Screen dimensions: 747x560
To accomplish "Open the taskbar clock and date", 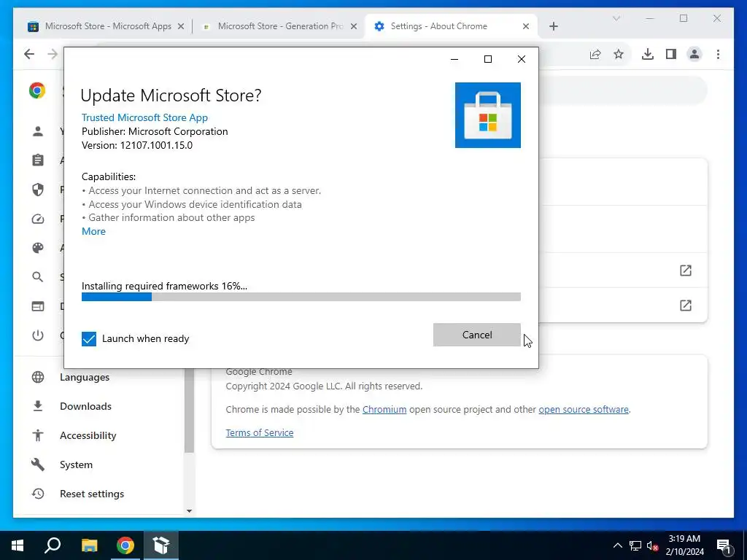I will tap(684, 545).
